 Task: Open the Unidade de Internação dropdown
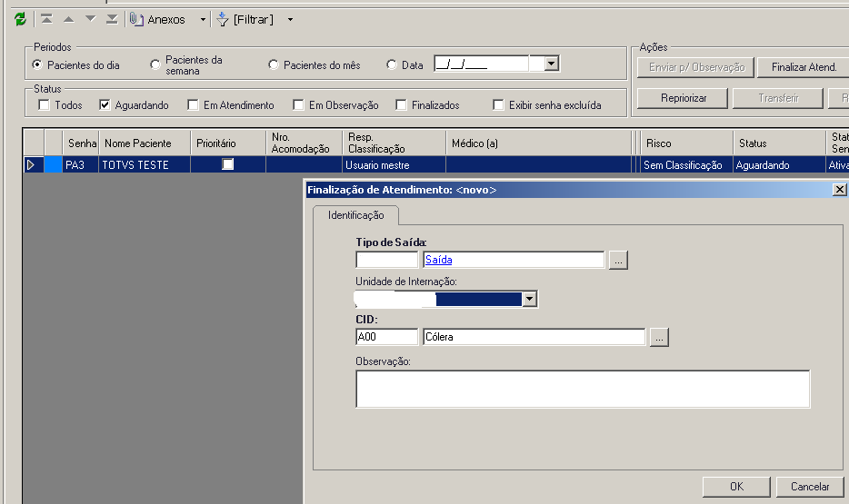pos(530,299)
